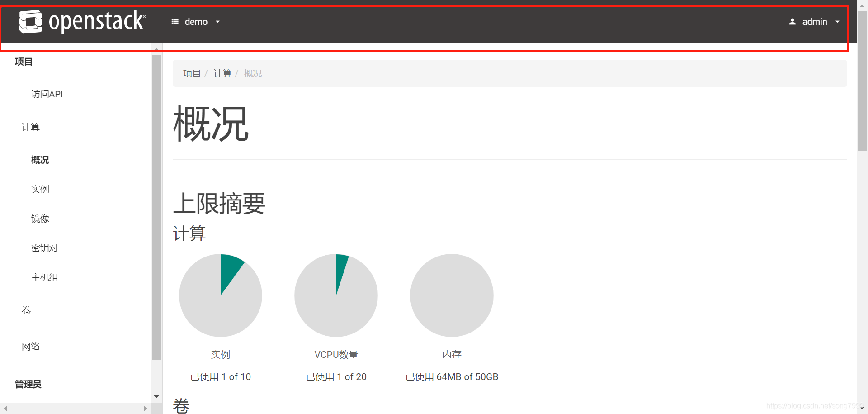Select 镜像 in the sidebar
Viewport: 868px width, 414px height.
click(40, 218)
